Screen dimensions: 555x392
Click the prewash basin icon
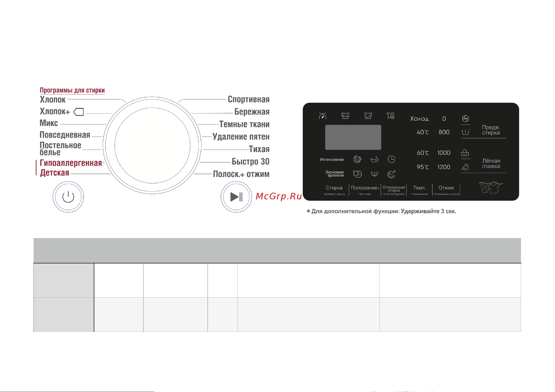[465, 132]
